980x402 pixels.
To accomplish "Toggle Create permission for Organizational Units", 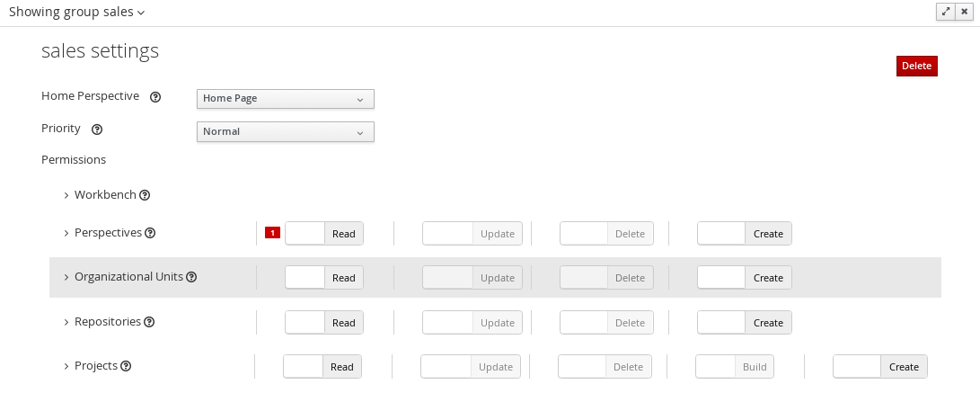I will (x=745, y=277).
